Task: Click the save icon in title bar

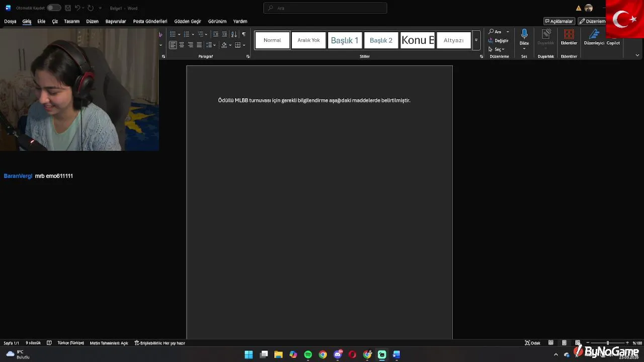Action: [x=68, y=8]
